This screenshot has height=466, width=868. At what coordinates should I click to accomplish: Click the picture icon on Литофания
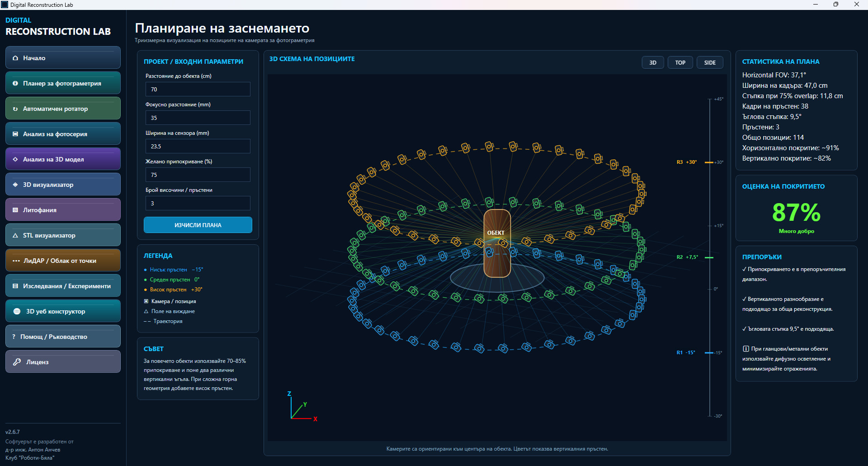click(x=15, y=210)
